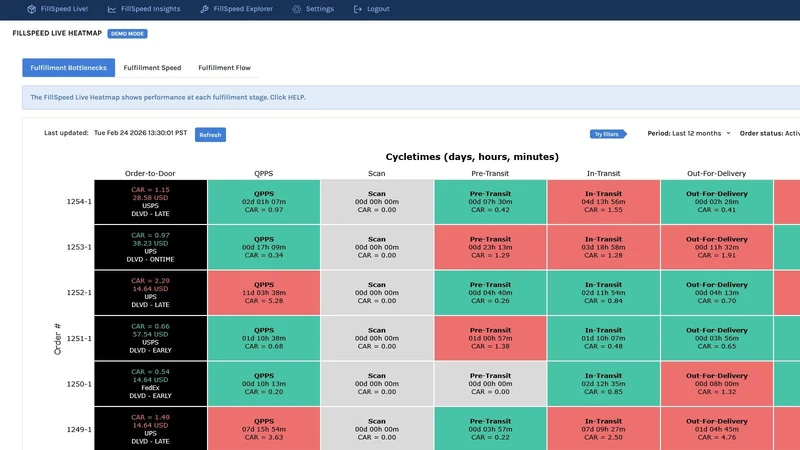Click the FillSpeed Explorer wrench icon
The height and width of the screenshot is (450, 800).
coord(204,9)
